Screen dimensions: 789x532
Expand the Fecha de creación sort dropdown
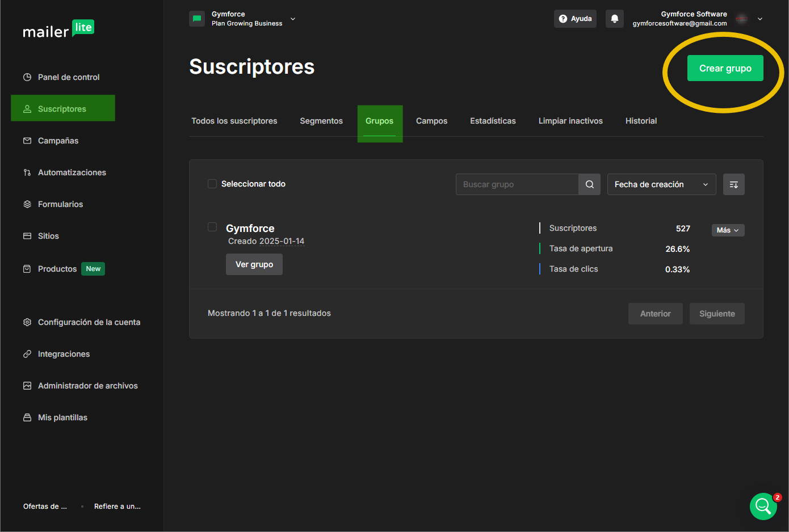(661, 184)
